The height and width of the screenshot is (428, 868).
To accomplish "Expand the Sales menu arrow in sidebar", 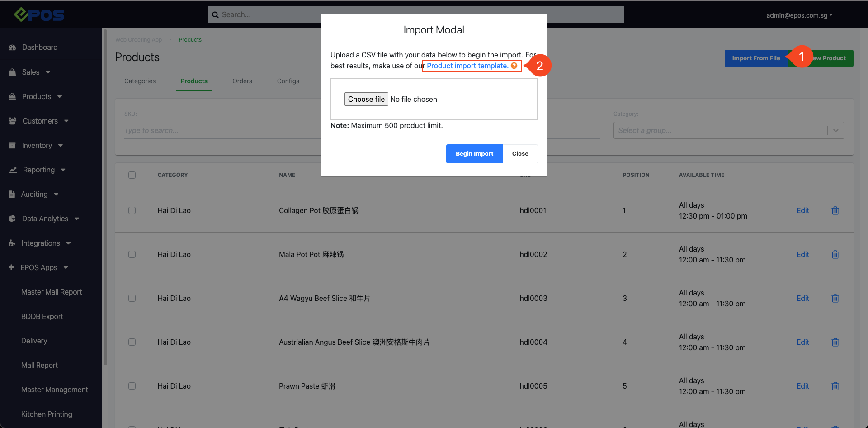I will [x=48, y=72].
